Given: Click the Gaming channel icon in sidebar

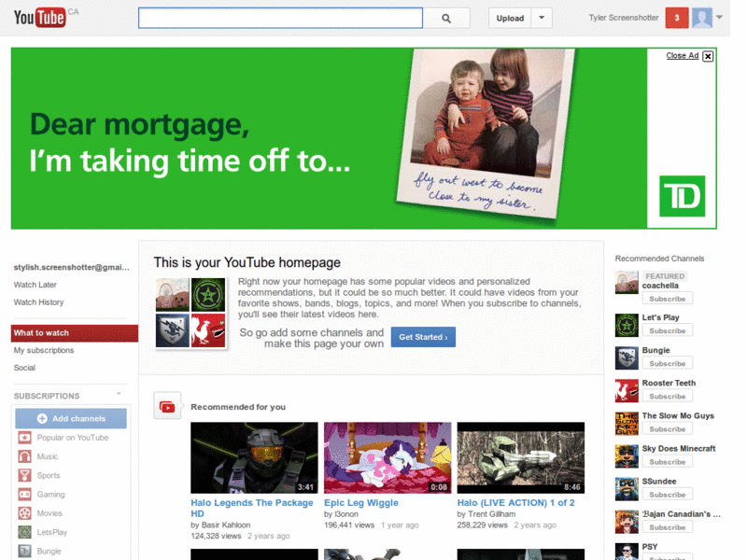Looking at the screenshot, I should pos(25,495).
